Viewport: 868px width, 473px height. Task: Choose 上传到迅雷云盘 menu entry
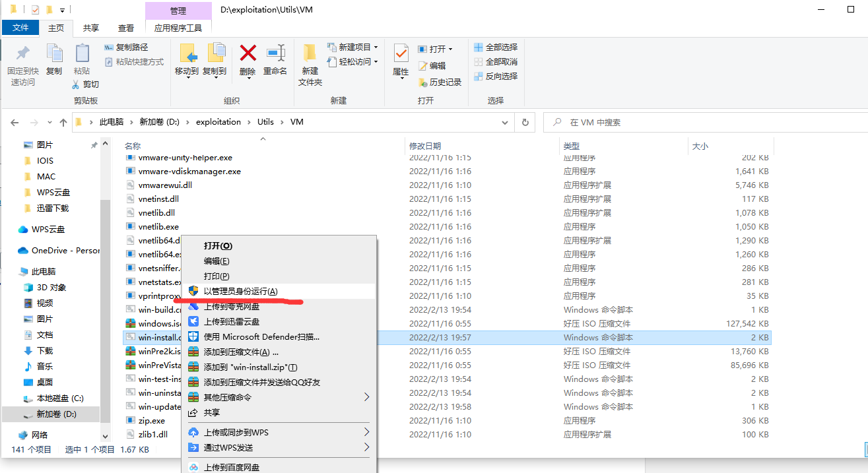coord(279,321)
